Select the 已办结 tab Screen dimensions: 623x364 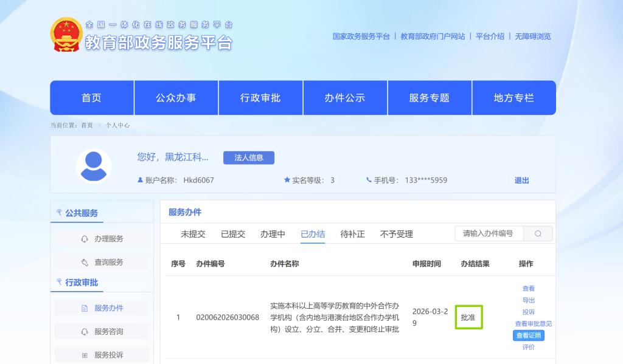tap(313, 234)
